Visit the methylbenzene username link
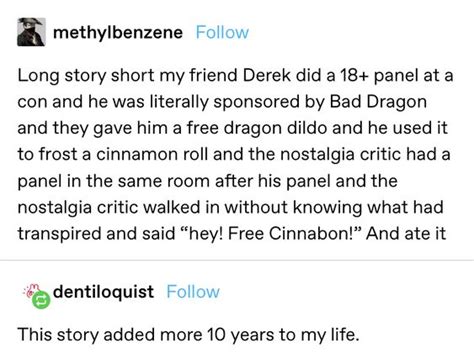This screenshot has width=474, height=364. pos(118,33)
